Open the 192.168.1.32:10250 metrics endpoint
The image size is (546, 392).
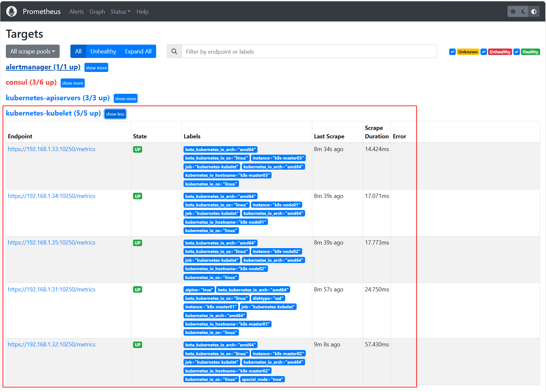click(x=52, y=344)
